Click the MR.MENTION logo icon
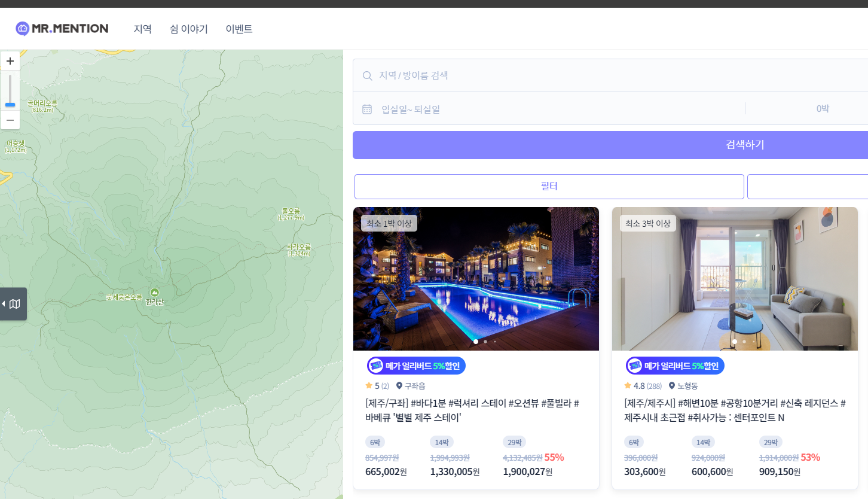The height and width of the screenshot is (499, 868). (22, 28)
